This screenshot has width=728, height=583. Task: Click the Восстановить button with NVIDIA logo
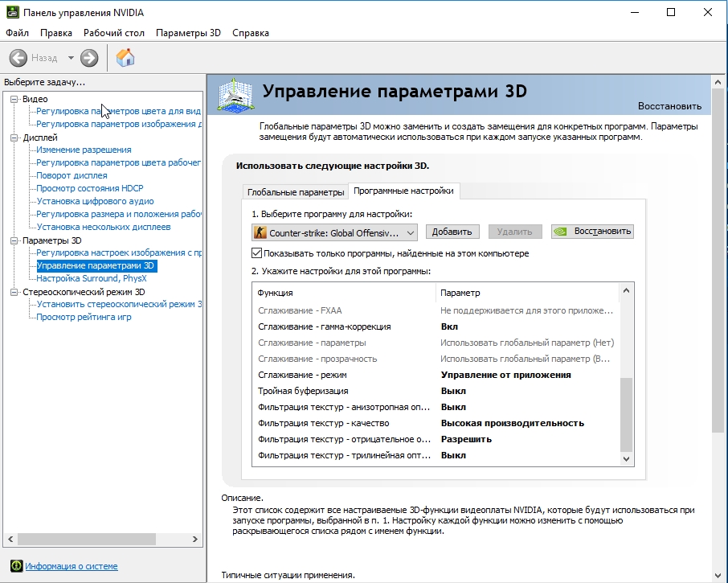click(x=592, y=232)
